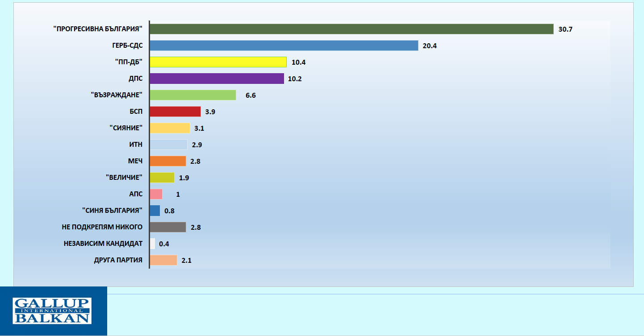Click the "ВЕЛИЧИЕ" category label

click(124, 178)
